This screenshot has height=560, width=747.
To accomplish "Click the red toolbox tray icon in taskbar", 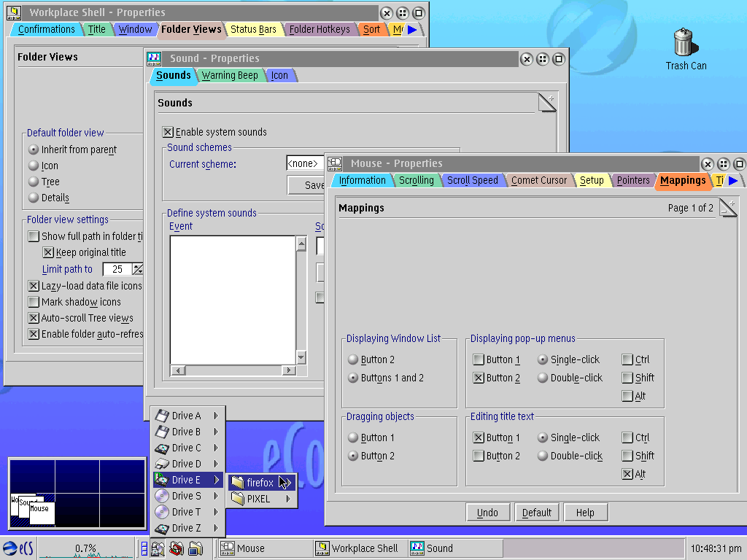I will [x=177, y=548].
